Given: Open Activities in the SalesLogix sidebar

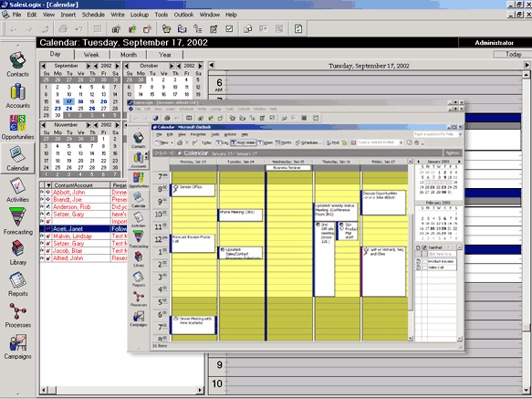Looking at the screenshot, I should tap(17, 190).
